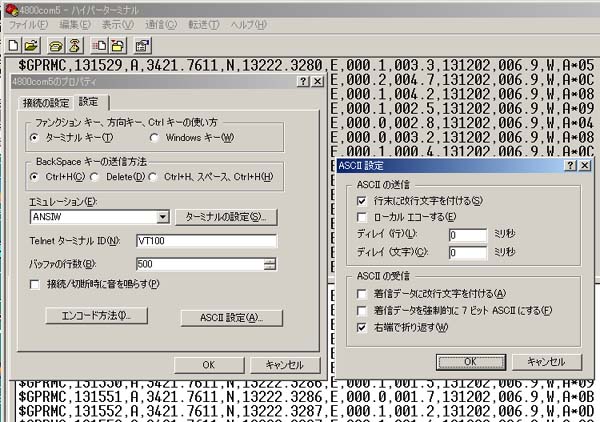This screenshot has width=600, height=422.
Task: Click ディレイ (行) milliseconds field
Action: click(x=468, y=235)
